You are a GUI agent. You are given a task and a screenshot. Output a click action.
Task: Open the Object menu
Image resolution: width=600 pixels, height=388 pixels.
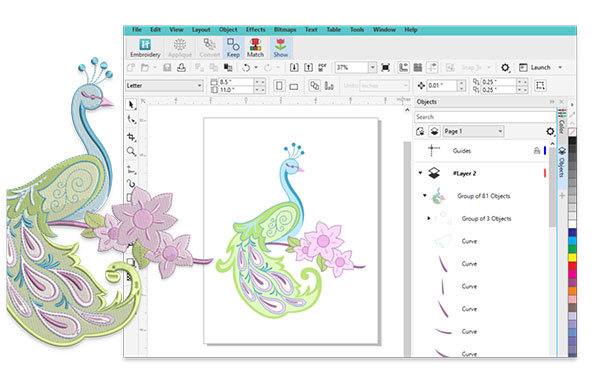228,29
